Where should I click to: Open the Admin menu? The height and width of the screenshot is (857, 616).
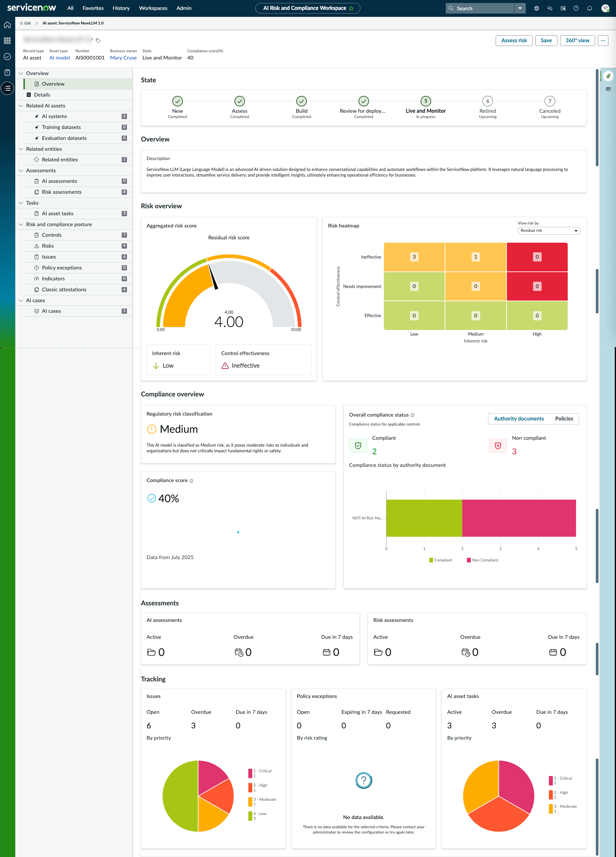(184, 8)
